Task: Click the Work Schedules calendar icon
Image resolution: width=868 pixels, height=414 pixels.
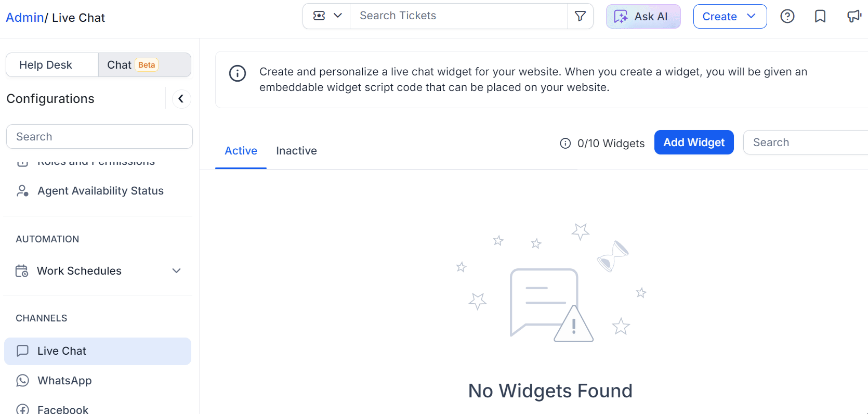Action: (x=22, y=271)
